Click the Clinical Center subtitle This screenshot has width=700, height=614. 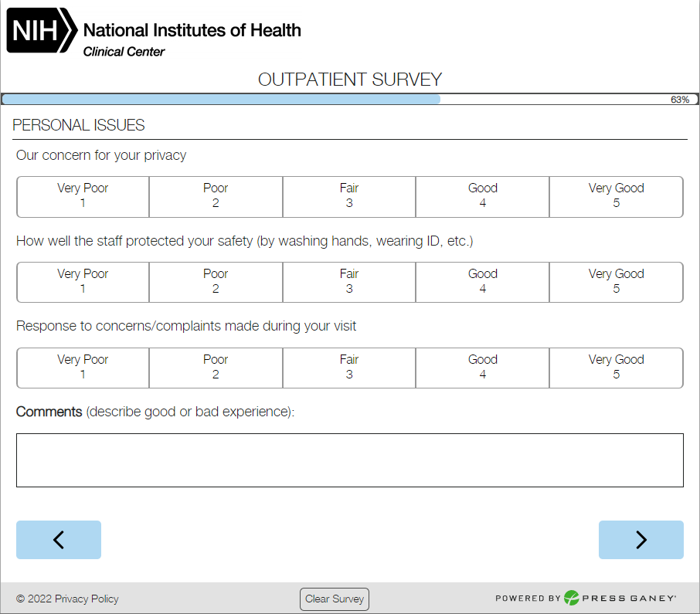coord(124,52)
